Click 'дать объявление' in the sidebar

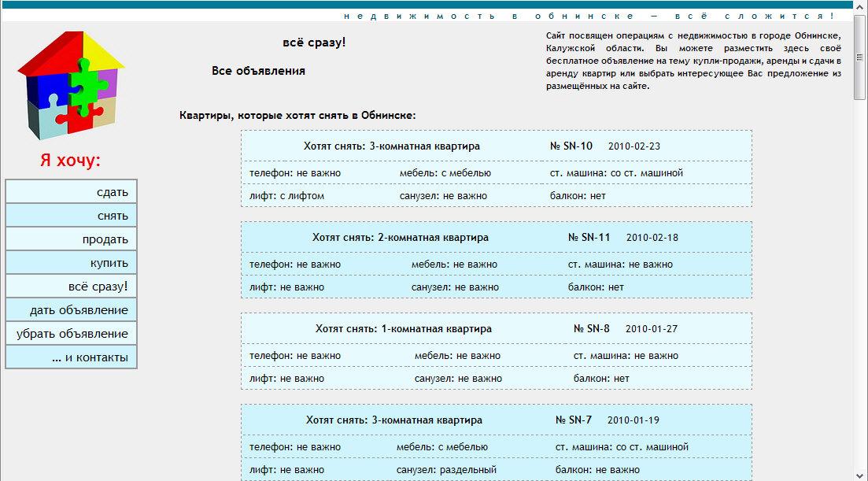pos(71,310)
